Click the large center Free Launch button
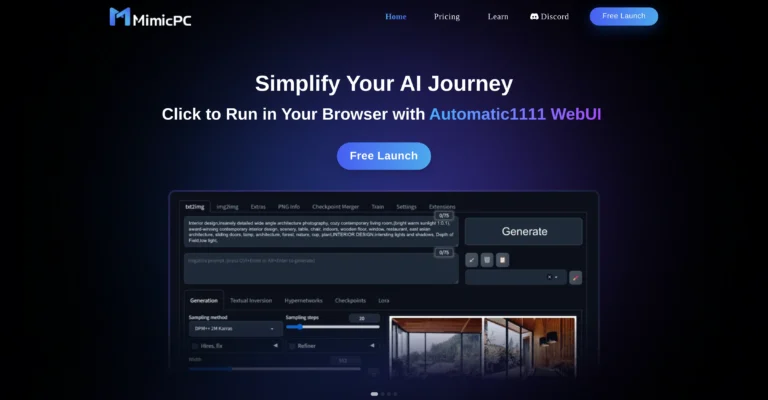This screenshot has height=400, width=768. (x=383, y=156)
